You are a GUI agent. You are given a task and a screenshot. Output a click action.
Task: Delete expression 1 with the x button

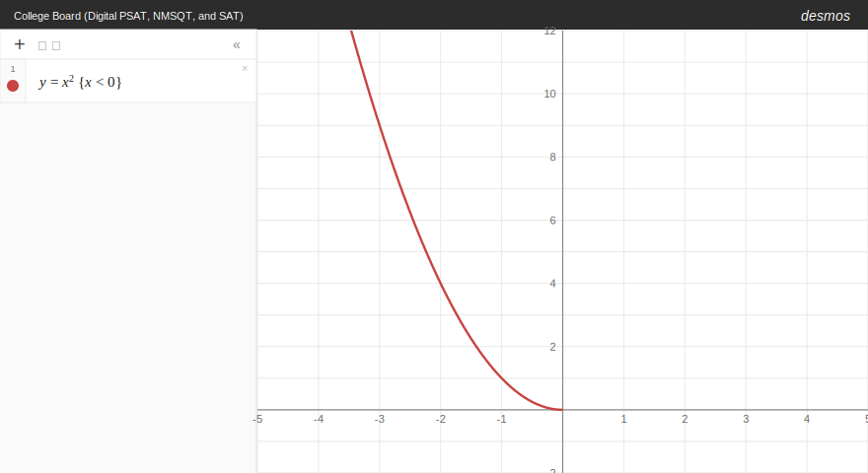click(245, 69)
